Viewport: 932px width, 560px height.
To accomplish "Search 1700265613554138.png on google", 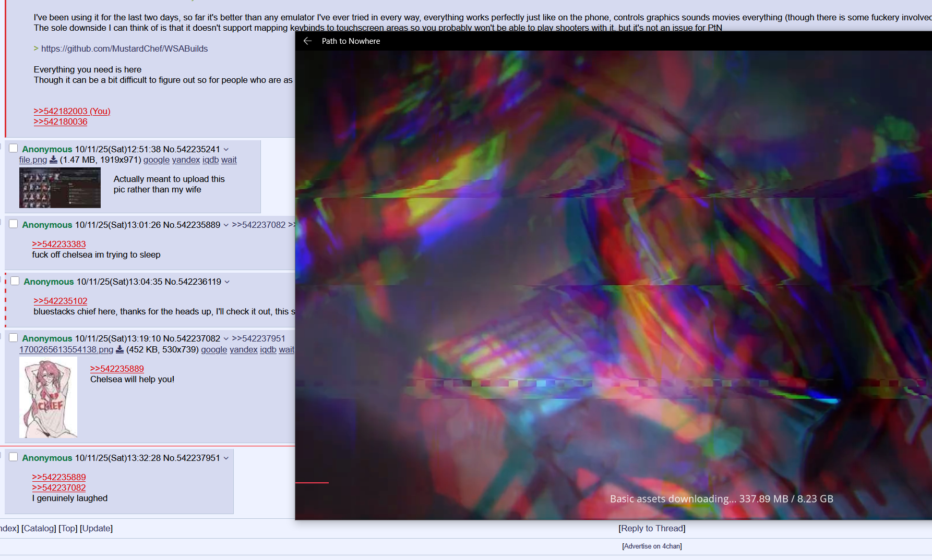I will (214, 349).
